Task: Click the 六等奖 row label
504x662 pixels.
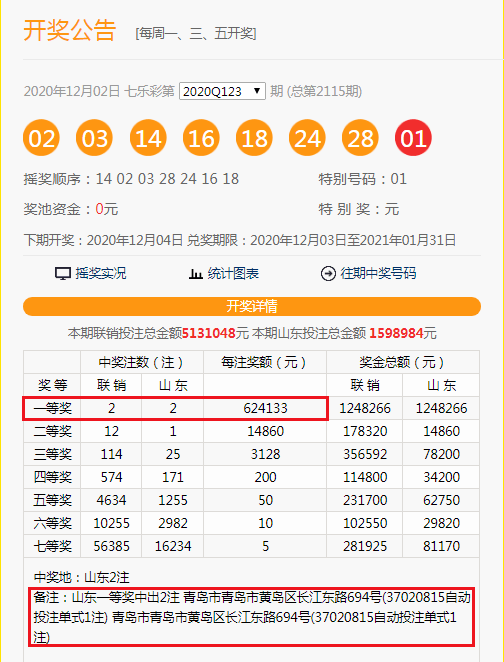Action: coord(52,523)
